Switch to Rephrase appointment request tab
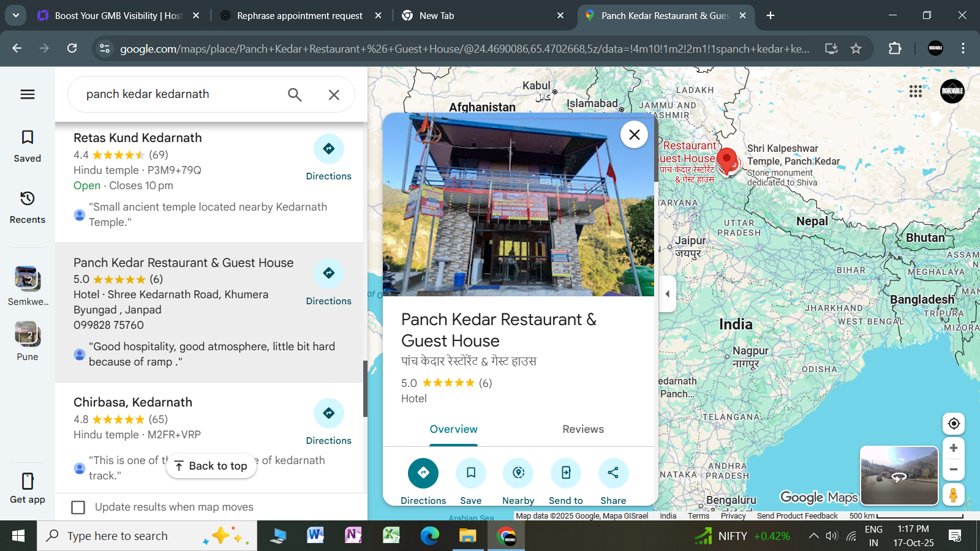This screenshot has height=551, width=980. click(x=300, y=16)
